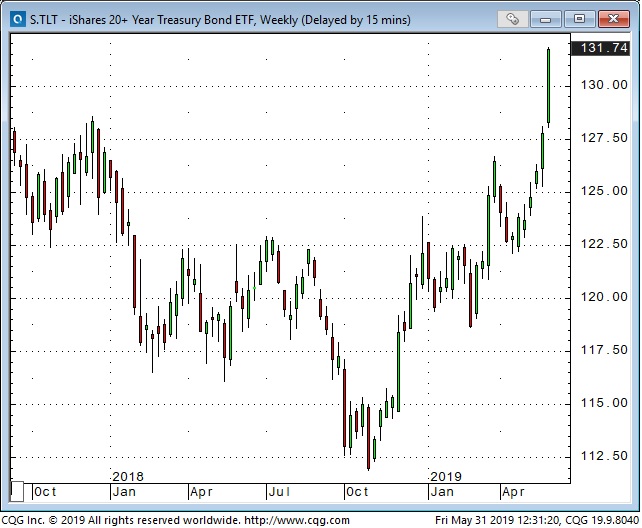Click the first Oct label on time axis
This screenshot has width=642, height=528.
(45, 492)
